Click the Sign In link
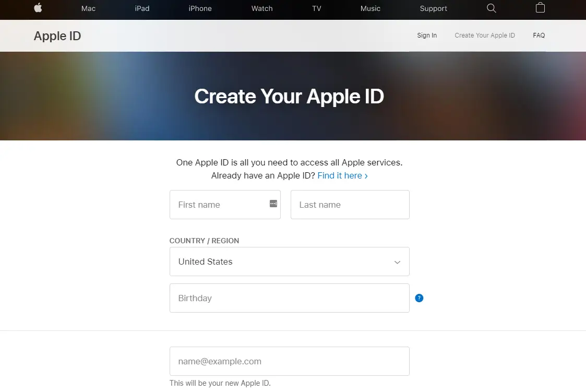The width and height of the screenshot is (586, 392). [427, 35]
